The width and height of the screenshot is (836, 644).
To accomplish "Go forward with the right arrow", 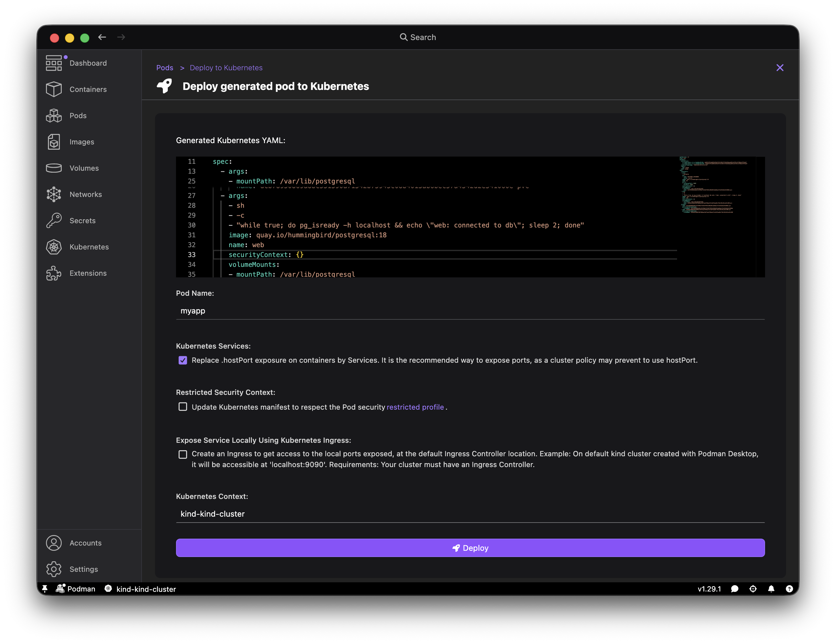I will (x=121, y=37).
